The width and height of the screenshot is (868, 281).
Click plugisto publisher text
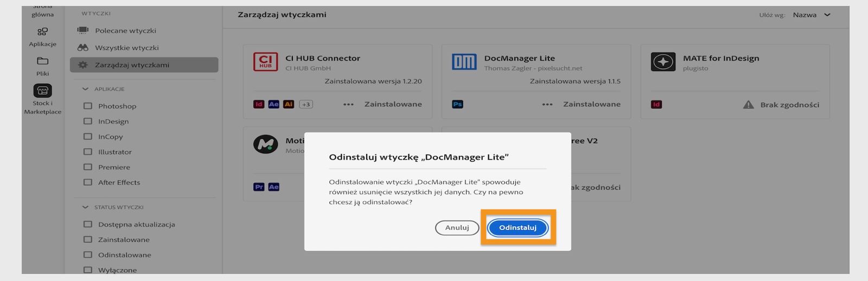click(x=695, y=68)
